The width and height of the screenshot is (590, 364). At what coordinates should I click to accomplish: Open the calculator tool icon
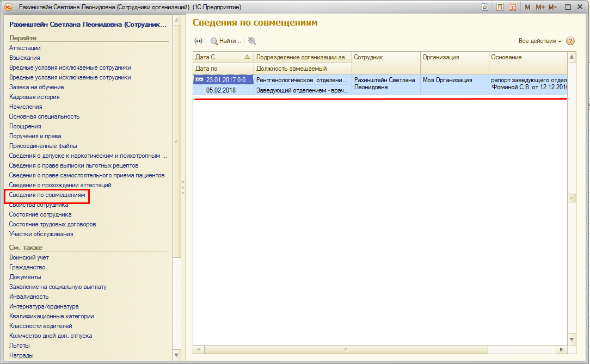(500, 7)
